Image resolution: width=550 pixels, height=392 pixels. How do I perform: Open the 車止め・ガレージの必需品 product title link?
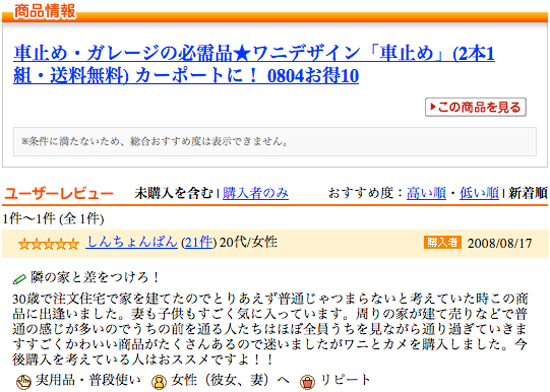[x=254, y=65]
